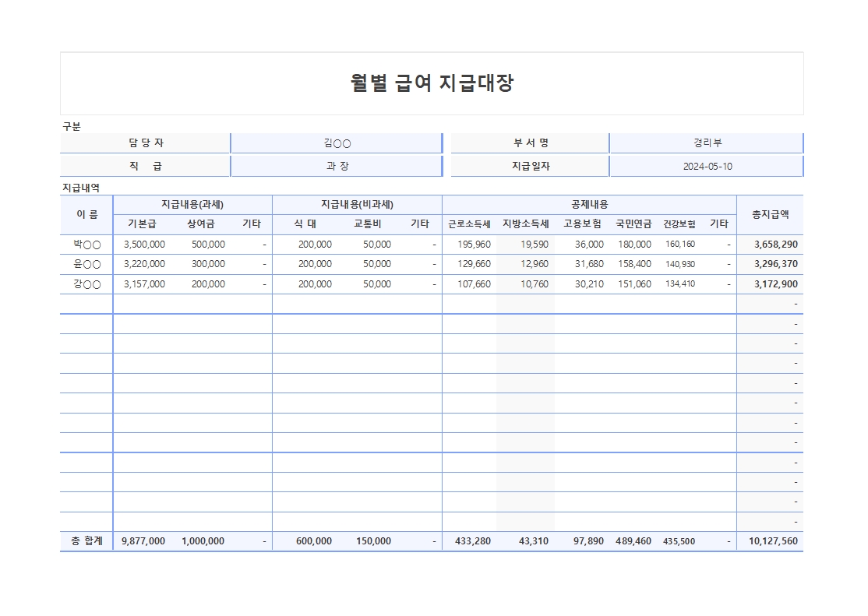Screen dimensions: 868x616
Task: Click the 교통비 column header
Action: pos(368,224)
